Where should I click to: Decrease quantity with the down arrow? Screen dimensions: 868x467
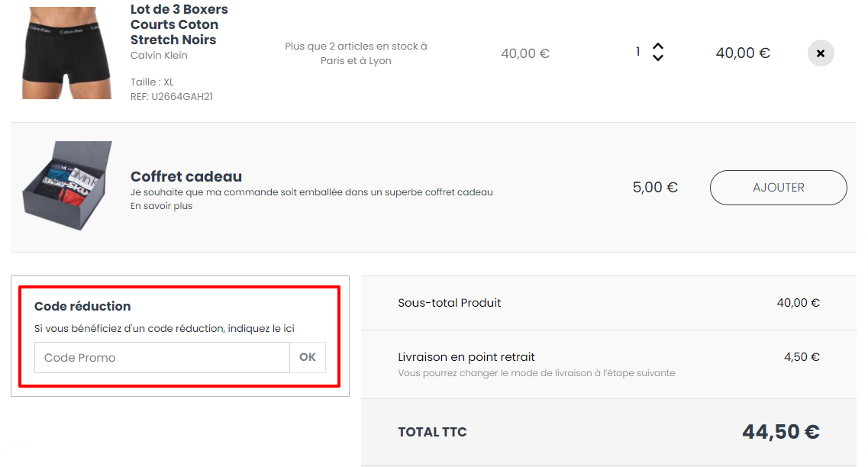tap(657, 57)
